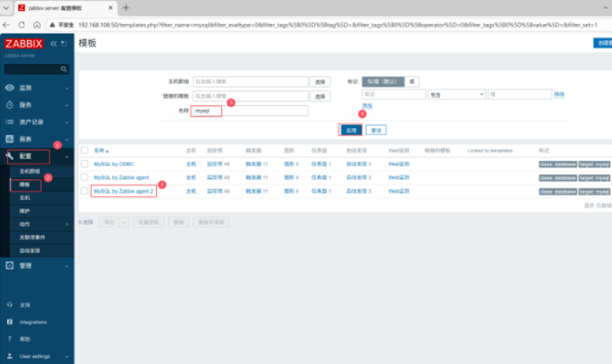Click the browser tab list chevron
This screenshot has width=612, height=364.
[x=6, y=8]
